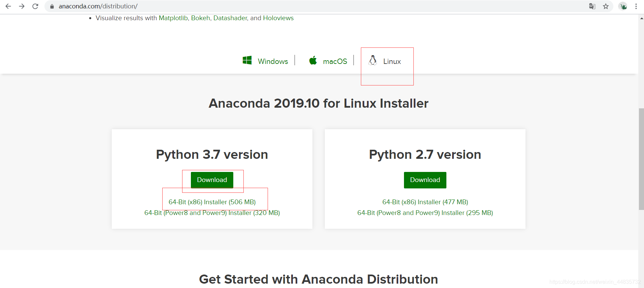
Task: Download the Python 2.7 version
Action: tap(425, 180)
